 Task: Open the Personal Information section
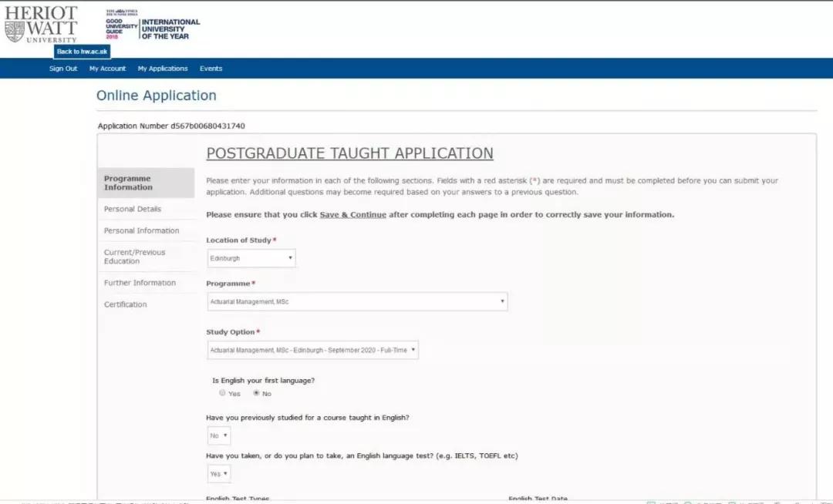pyautogui.click(x=141, y=230)
